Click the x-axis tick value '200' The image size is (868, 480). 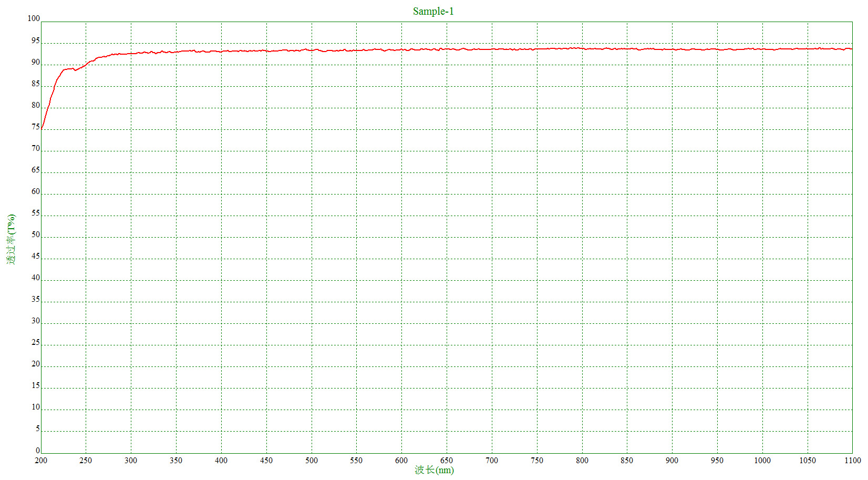coord(41,461)
